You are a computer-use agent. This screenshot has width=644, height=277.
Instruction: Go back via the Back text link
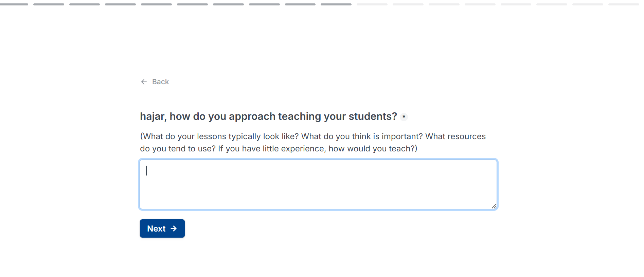point(160,82)
